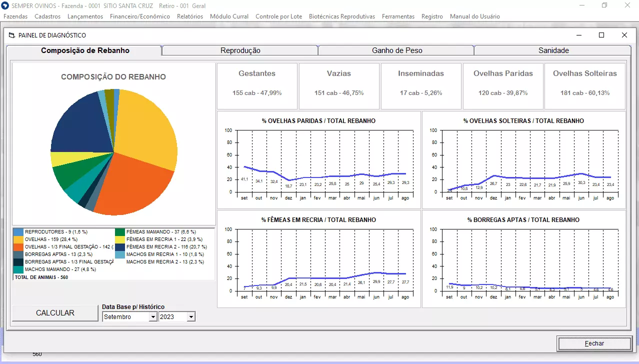
Task: Switch to the Ganho de Peso tab
Action: (x=396, y=50)
